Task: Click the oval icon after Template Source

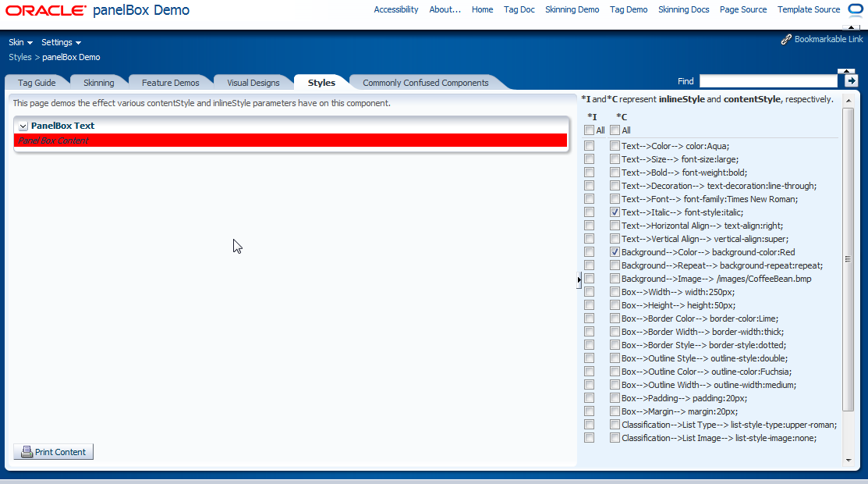Action: coord(855,9)
